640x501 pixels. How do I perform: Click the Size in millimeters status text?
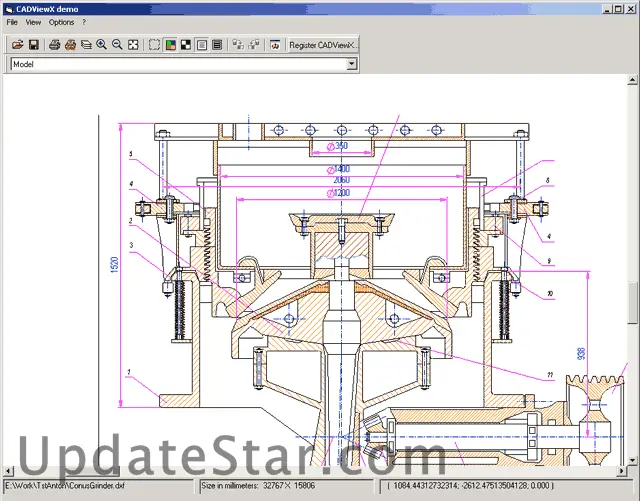[258, 486]
